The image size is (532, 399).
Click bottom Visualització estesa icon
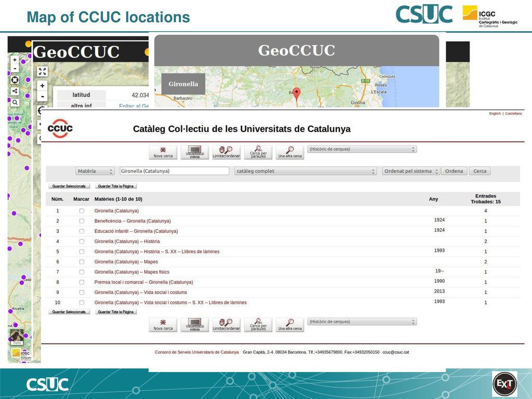click(x=195, y=325)
